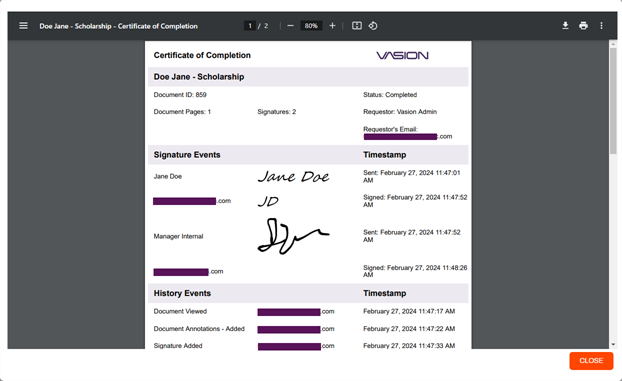Click the fit to page icon

[x=357, y=26]
